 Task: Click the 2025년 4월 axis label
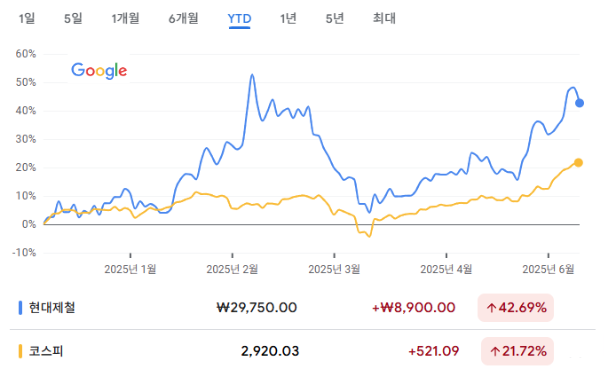(446, 269)
